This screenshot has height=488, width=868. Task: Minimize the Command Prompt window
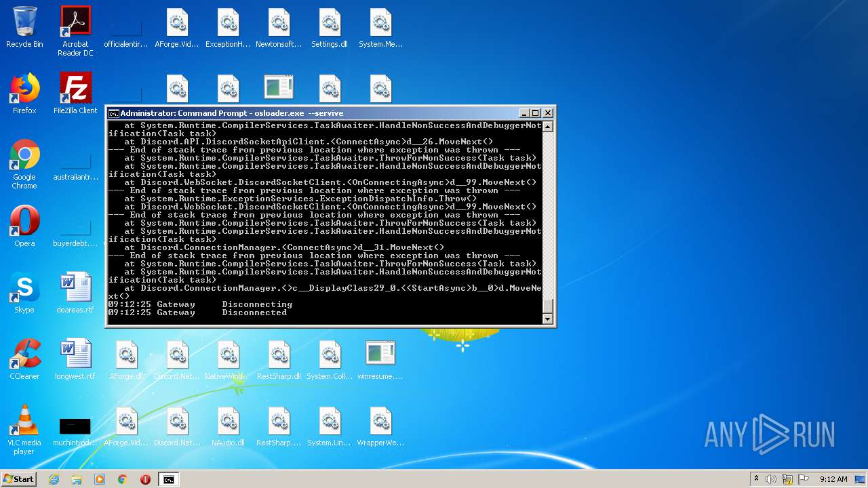point(524,113)
